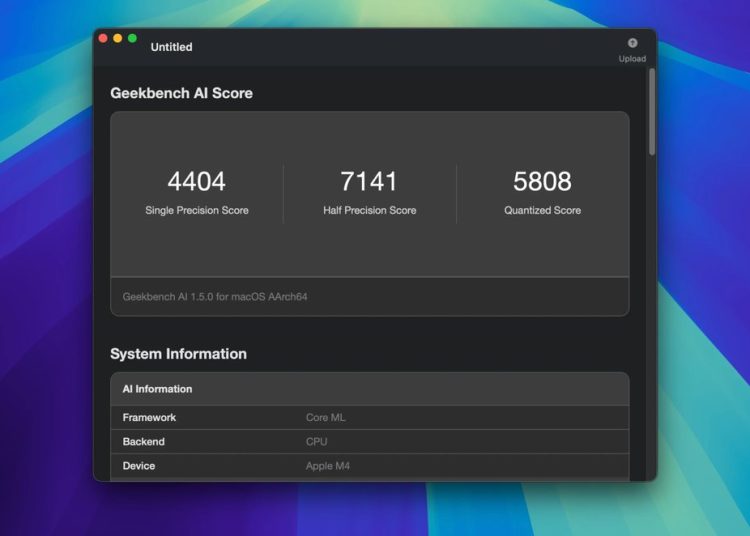
Task: Click the Core ML framework value
Action: (x=325, y=417)
